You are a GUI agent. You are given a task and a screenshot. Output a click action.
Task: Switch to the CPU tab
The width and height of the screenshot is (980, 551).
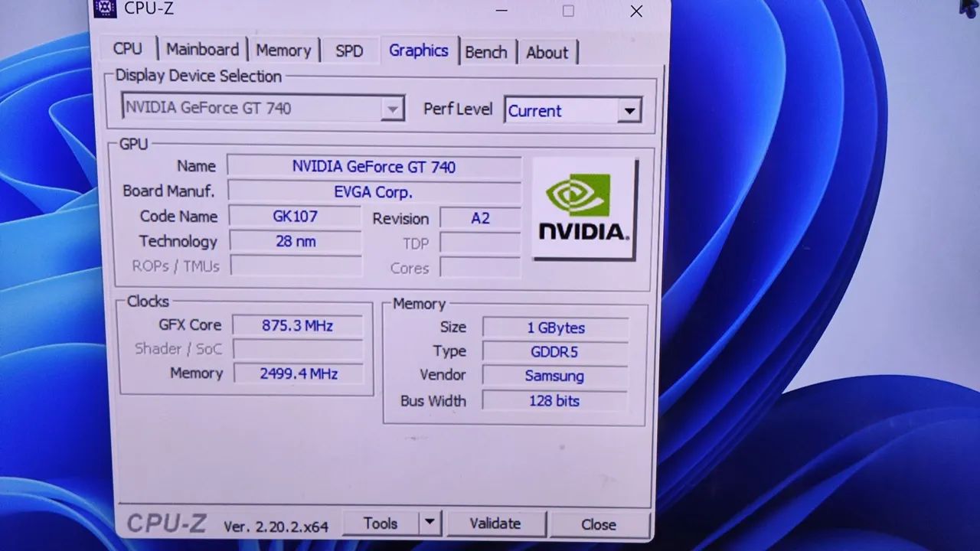tap(127, 48)
